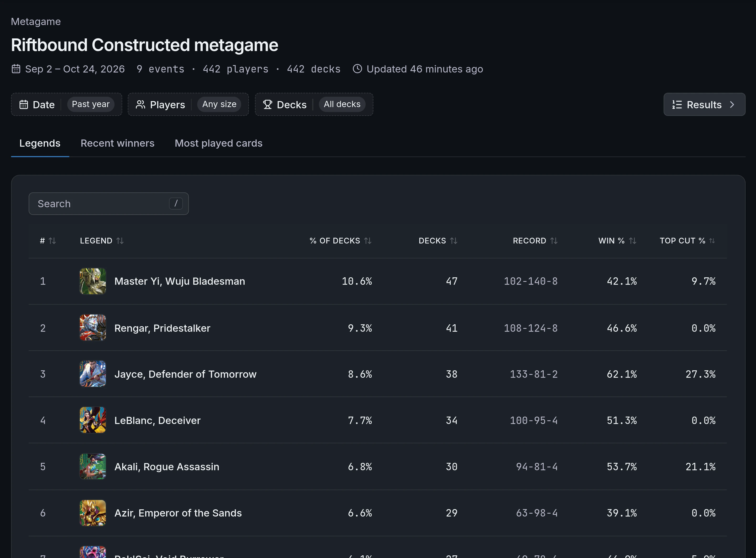Click the slash shortcut badge in Search
The height and width of the screenshot is (558, 756).
[x=176, y=204]
